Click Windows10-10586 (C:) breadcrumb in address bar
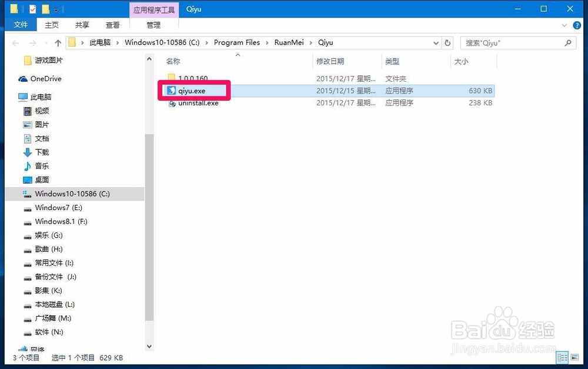Image resolution: width=588 pixels, height=369 pixels. (x=162, y=42)
